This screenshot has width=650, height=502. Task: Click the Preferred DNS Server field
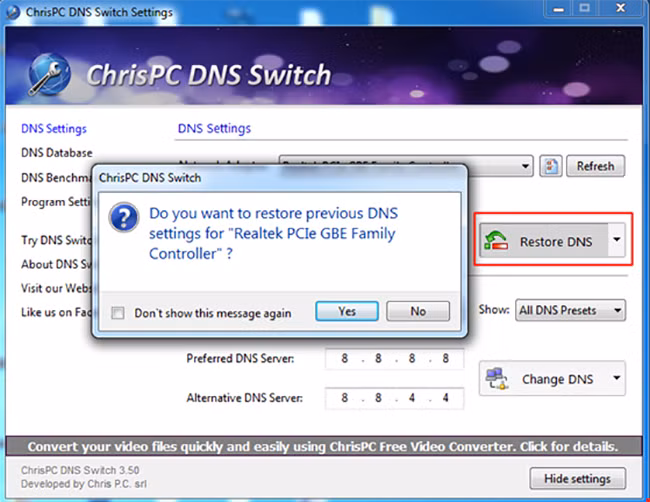394,359
